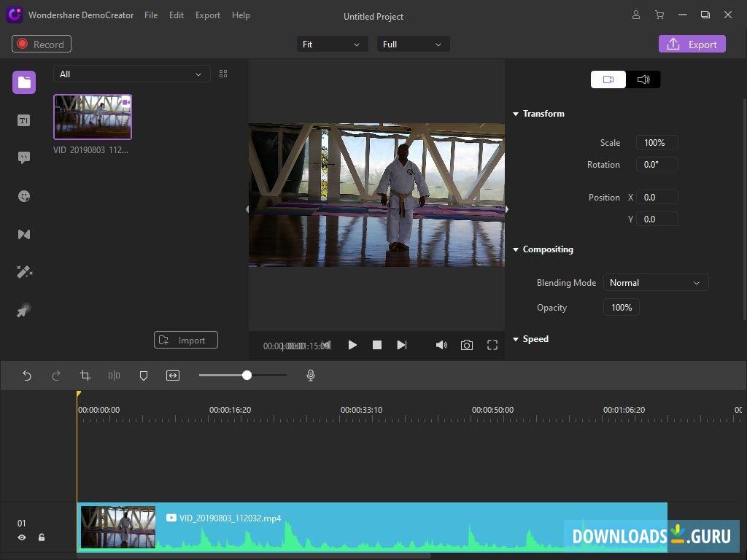Open the Captions panel in sidebar
The height and width of the screenshot is (560, 747).
pos(24,120)
